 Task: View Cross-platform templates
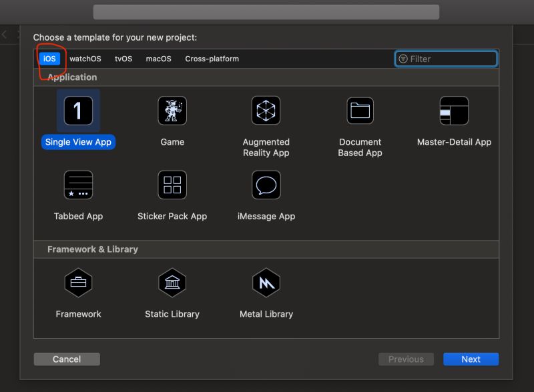click(x=211, y=59)
